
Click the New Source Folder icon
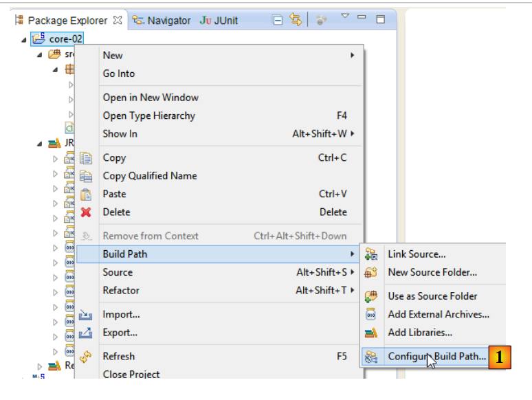pos(371,272)
